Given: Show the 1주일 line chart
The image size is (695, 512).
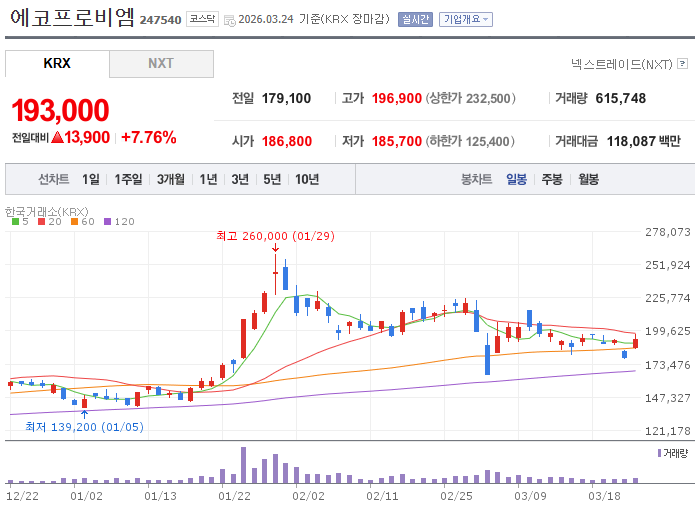Looking at the screenshot, I should pyautogui.click(x=128, y=179).
